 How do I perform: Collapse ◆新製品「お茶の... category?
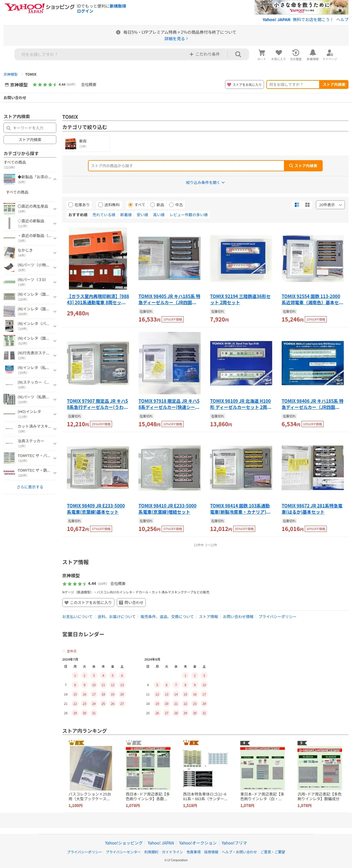[x=55, y=179]
